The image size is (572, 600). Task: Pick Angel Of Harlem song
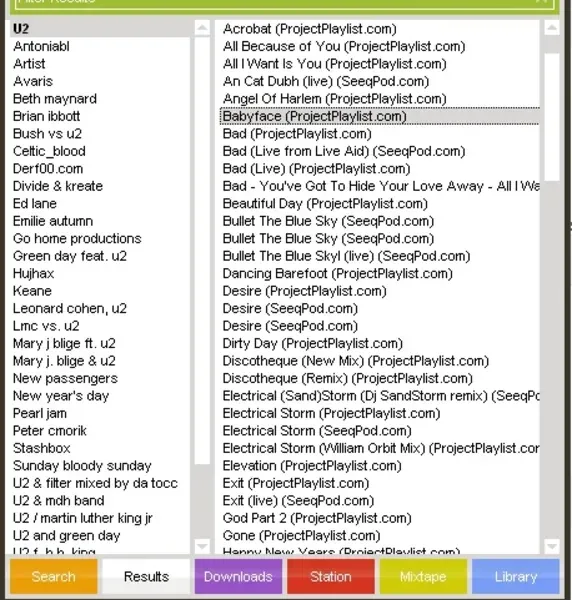point(335,99)
